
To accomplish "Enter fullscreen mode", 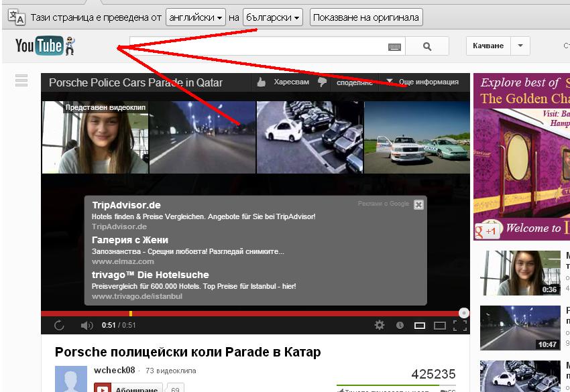I will (460, 326).
